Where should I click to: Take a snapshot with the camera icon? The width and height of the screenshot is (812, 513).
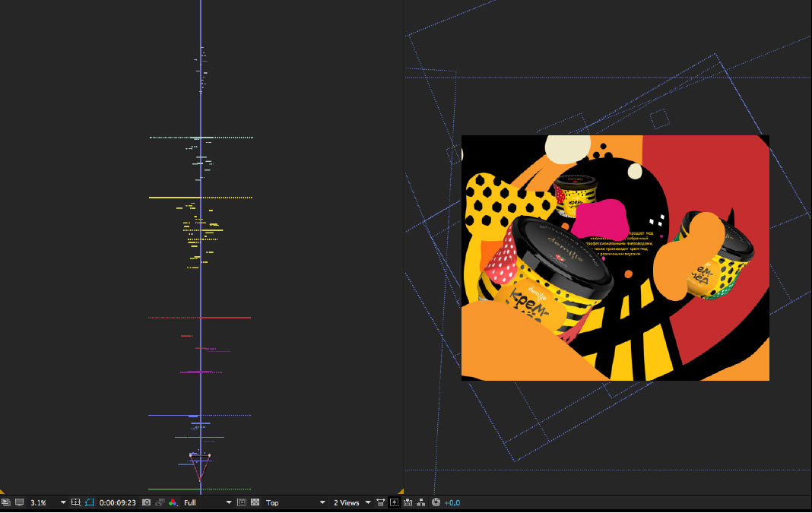pos(147,502)
